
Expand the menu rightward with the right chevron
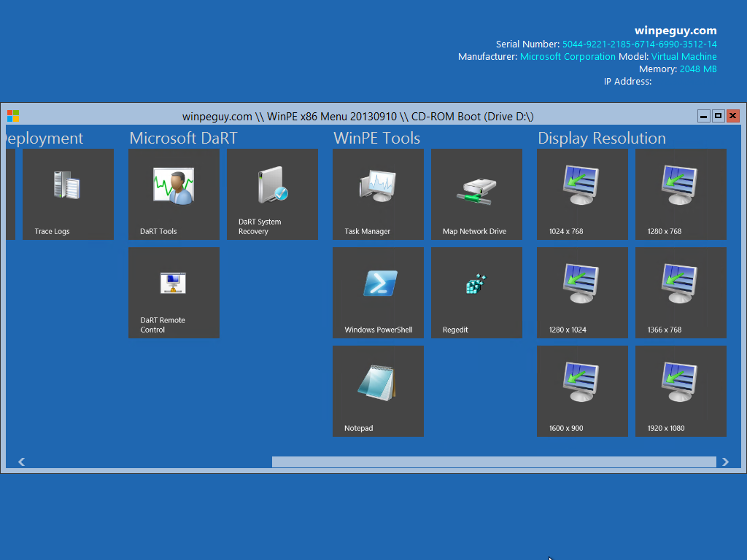point(726,461)
